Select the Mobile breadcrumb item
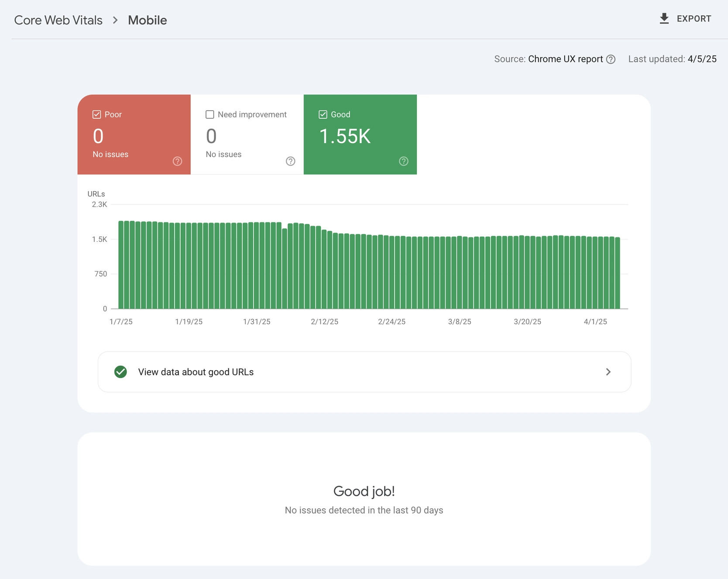 (147, 20)
